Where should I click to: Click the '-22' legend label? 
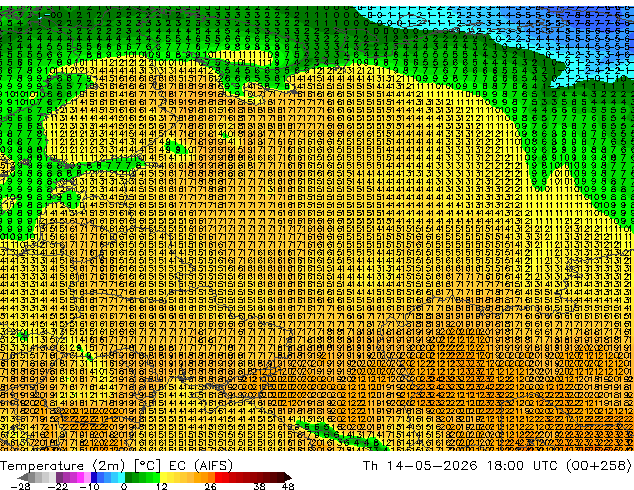pyautogui.click(x=58, y=486)
